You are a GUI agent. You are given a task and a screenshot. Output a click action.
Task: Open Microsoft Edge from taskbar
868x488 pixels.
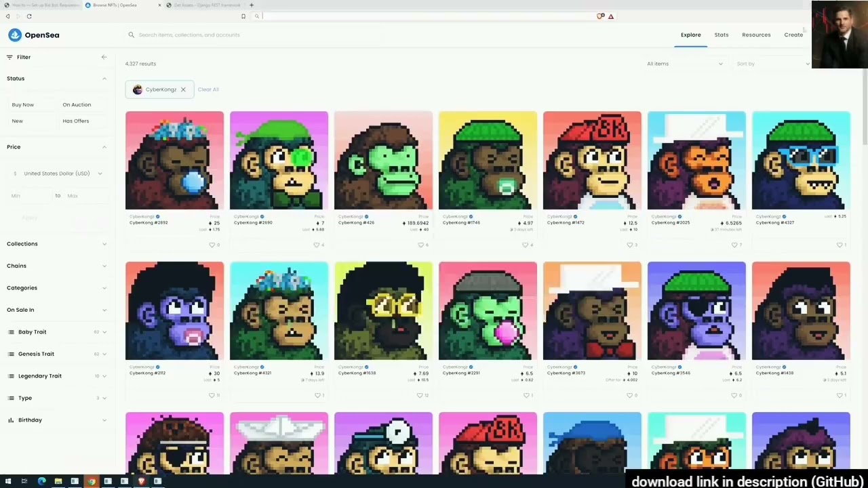tap(41, 481)
